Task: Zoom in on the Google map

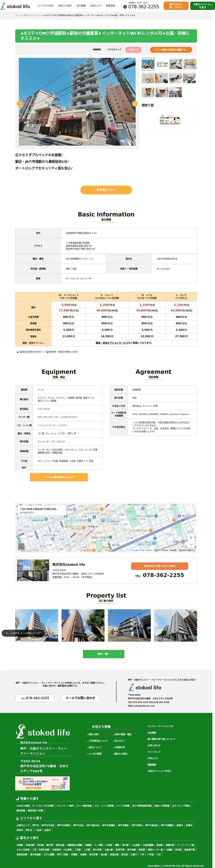Action: (191, 537)
